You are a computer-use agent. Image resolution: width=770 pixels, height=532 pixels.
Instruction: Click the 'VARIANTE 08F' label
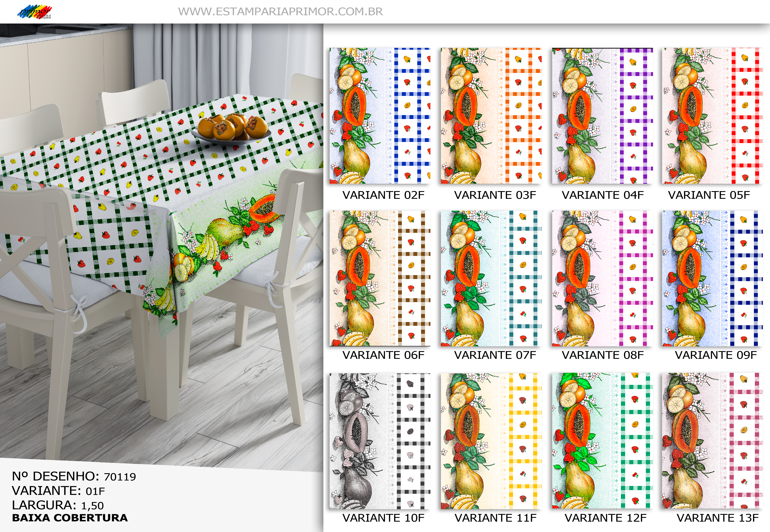[x=603, y=355]
